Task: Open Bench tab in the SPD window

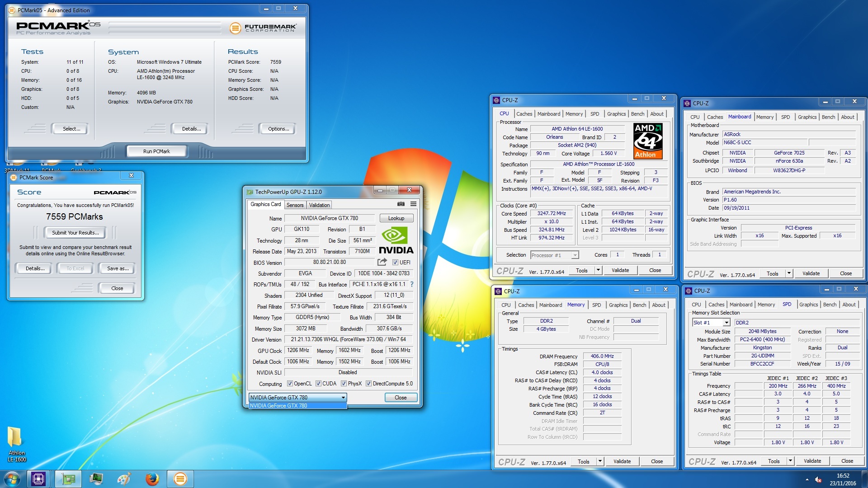Action: tap(830, 305)
